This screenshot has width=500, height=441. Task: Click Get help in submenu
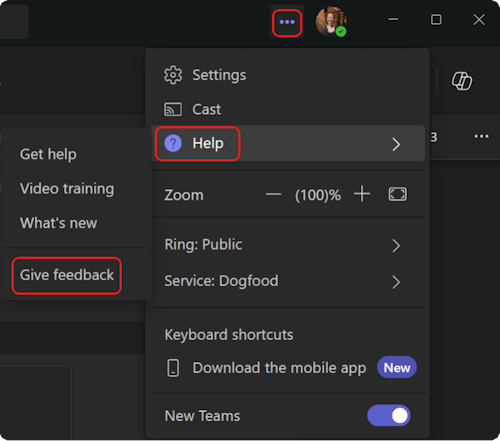click(x=48, y=155)
